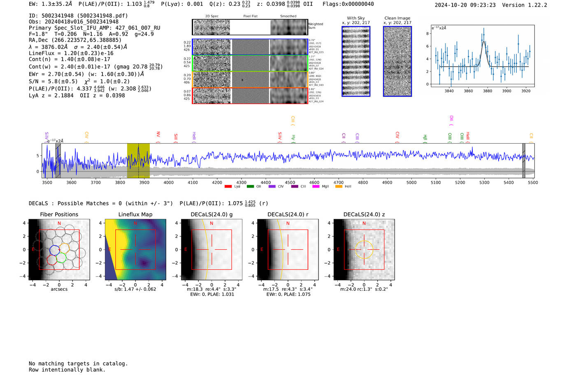Open the DECaLS(24.0) g image
The image size is (576, 392).
[x=211, y=250]
